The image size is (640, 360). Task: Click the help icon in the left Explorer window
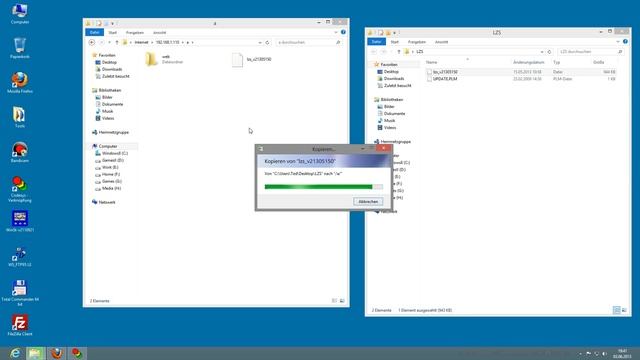[x=343, y=32]
